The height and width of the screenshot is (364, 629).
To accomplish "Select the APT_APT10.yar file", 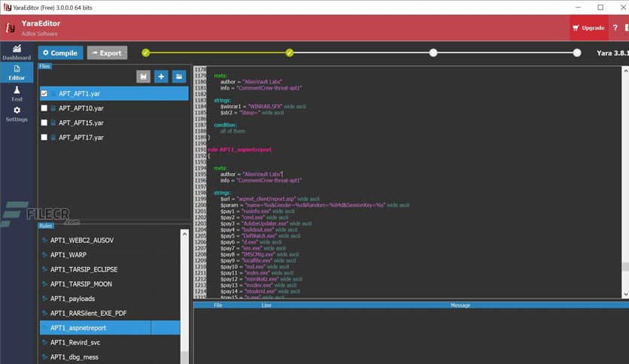I will click(x=114, y=108).
